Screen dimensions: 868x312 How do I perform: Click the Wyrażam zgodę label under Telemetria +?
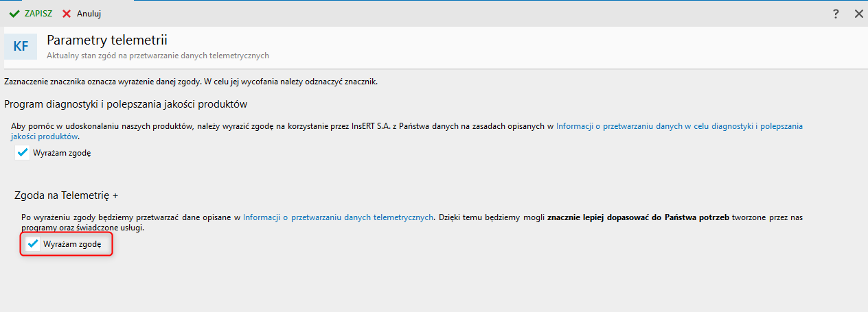coord(72,244)
